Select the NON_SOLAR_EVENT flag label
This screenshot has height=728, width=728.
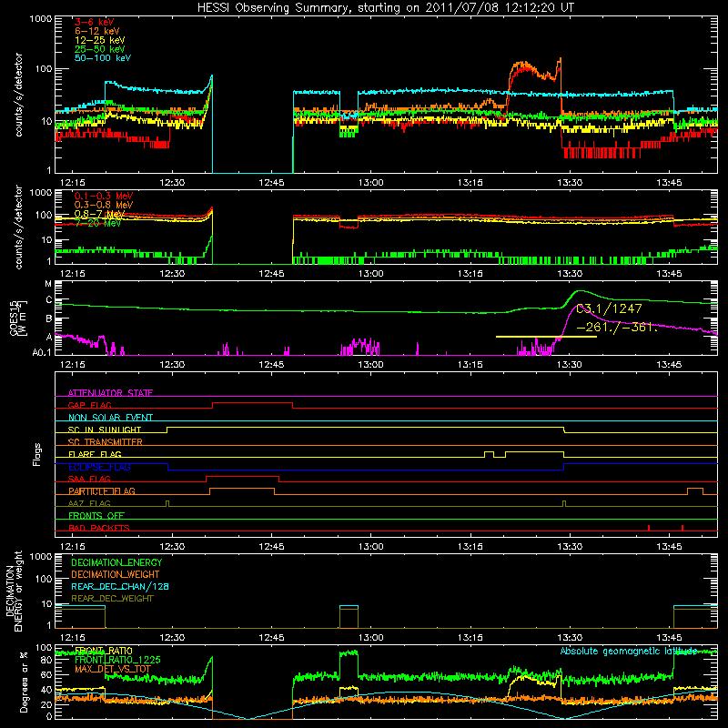(x=110, y=418)
